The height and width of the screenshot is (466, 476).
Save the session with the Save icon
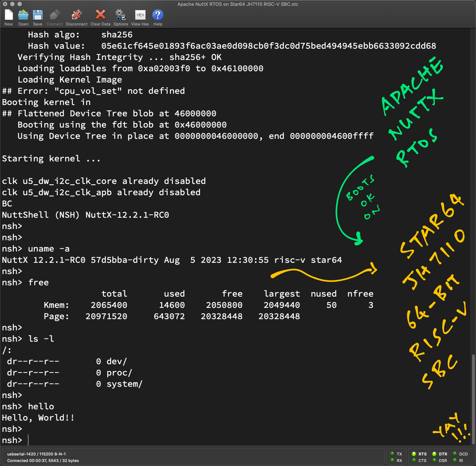(37, 15)
